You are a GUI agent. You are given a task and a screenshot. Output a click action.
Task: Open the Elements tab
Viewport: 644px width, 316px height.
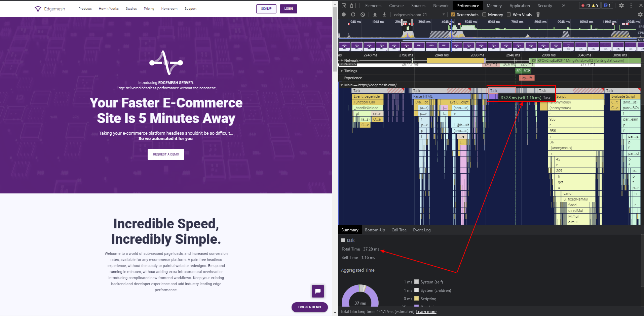tap(373, 5)
